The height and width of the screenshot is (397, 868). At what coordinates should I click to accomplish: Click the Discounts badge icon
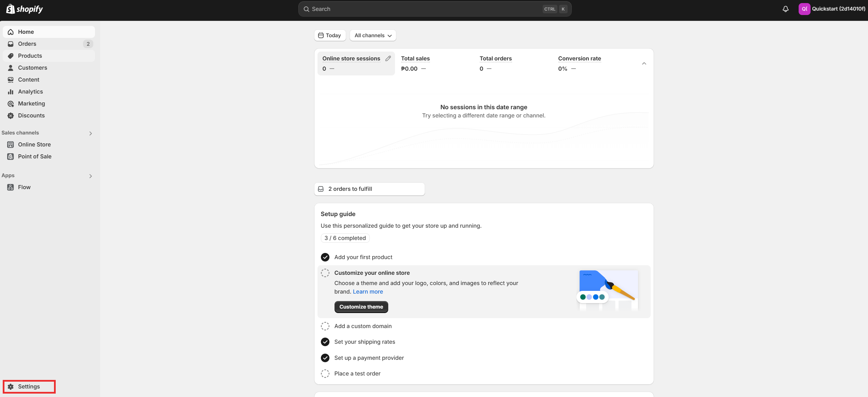(x=11, y=115)
